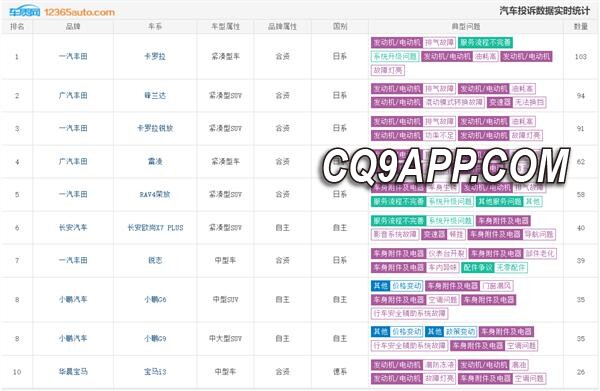The height and width of the screenshot is (391, 600).
Task: Click brand 广汽丰田 in the 锋兰达 row
Action: [73, 95]
